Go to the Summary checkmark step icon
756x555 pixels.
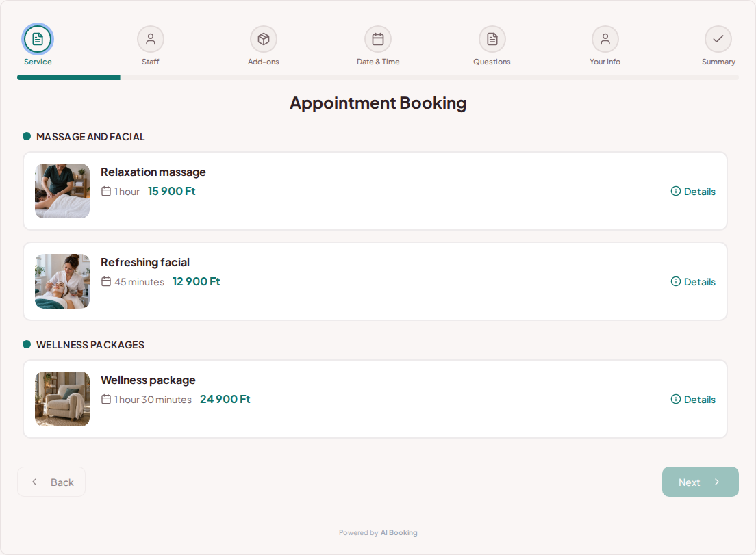(x=718, y=39)
